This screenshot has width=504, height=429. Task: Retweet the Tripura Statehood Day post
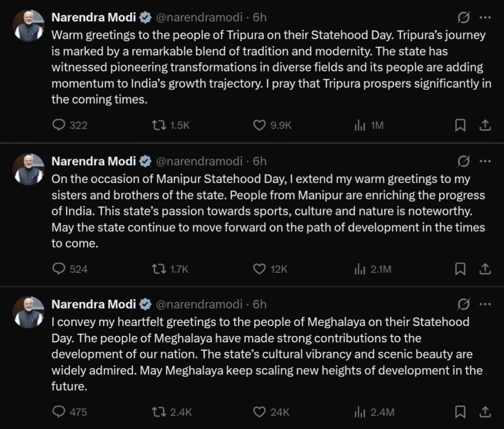pyautogui.click(x=159, y=126)
